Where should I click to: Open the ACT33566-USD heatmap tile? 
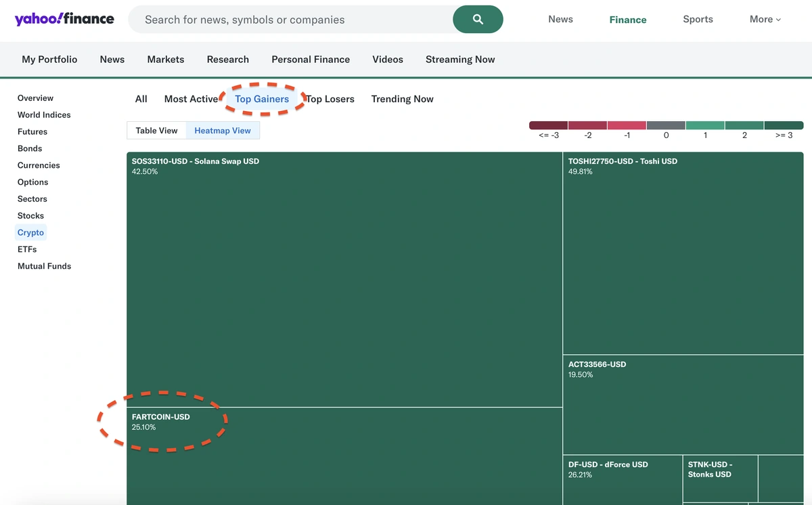683,405
